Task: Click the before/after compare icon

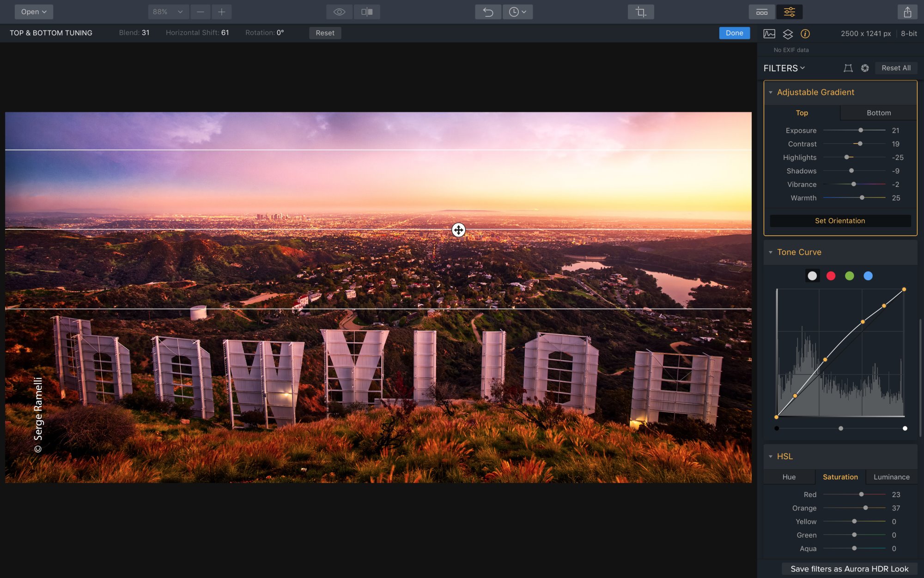Action: [367, 12]
